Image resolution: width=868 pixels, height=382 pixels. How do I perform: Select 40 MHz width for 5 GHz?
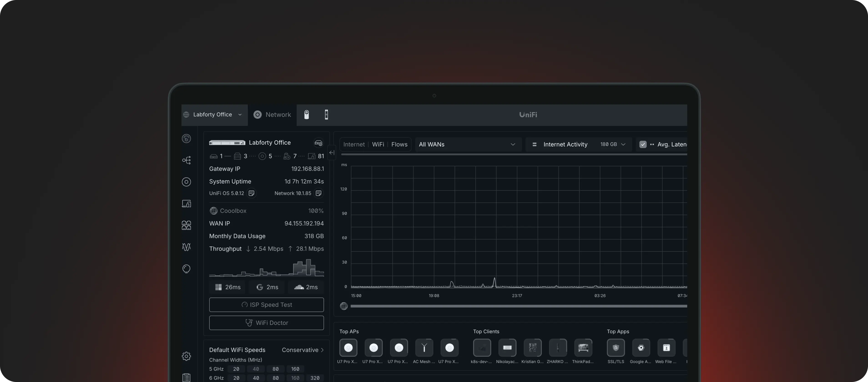click(256, 369)
